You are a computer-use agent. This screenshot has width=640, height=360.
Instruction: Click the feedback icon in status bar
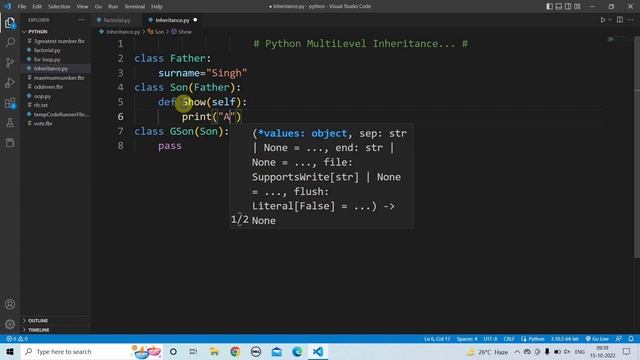[x=619, y=339]
